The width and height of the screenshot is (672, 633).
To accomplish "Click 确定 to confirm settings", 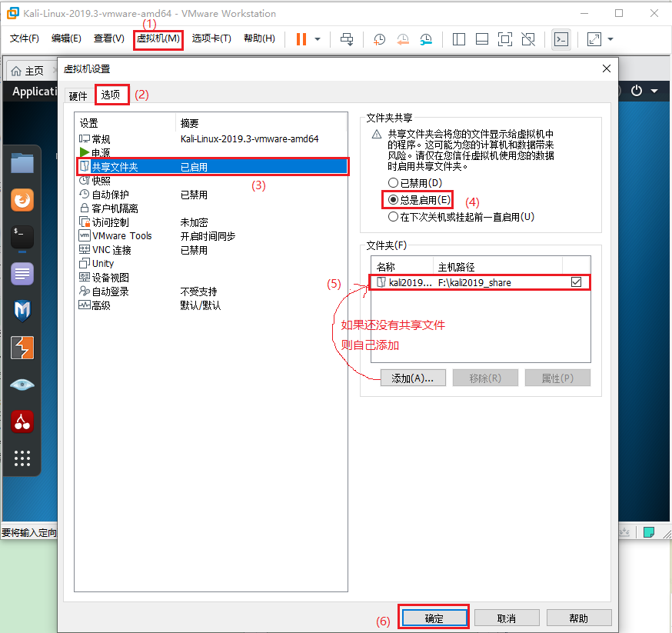I will coord(433,616).
